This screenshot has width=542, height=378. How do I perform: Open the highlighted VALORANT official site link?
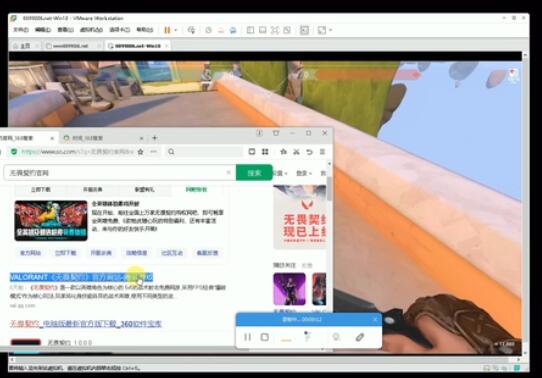(81, 277)
